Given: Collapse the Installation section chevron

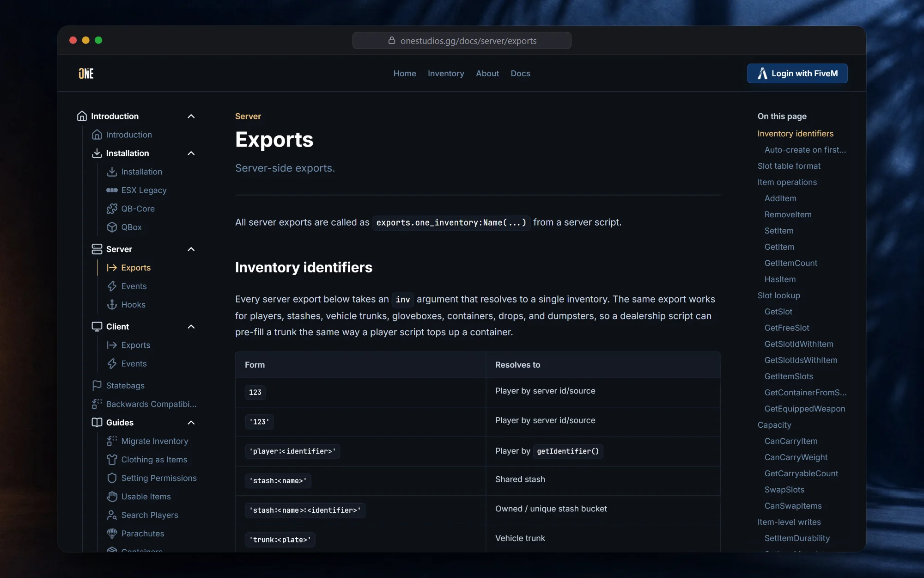Looking at the screenshot, I should (x=191, y=153).
